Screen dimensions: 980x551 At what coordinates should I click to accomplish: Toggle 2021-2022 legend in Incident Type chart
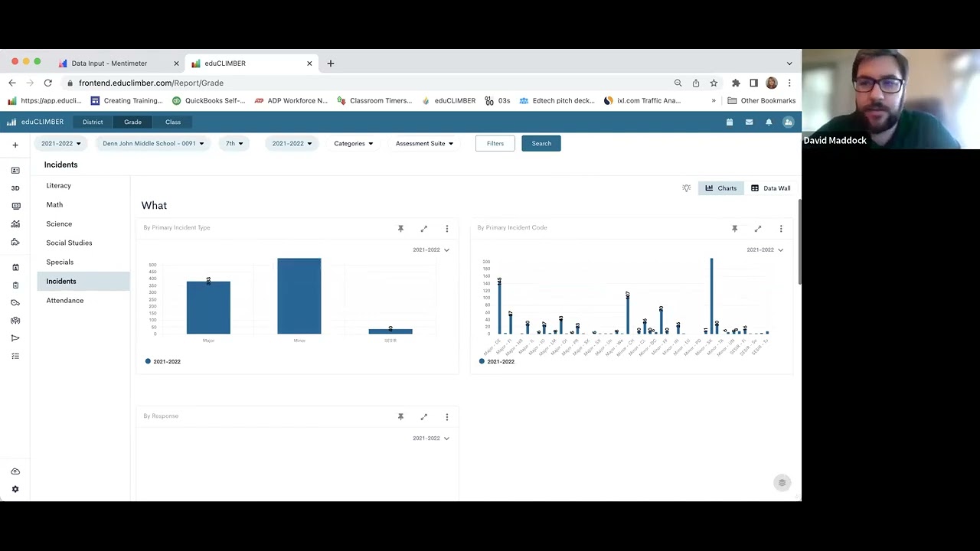pyautogui.click(x=162, y=361)
